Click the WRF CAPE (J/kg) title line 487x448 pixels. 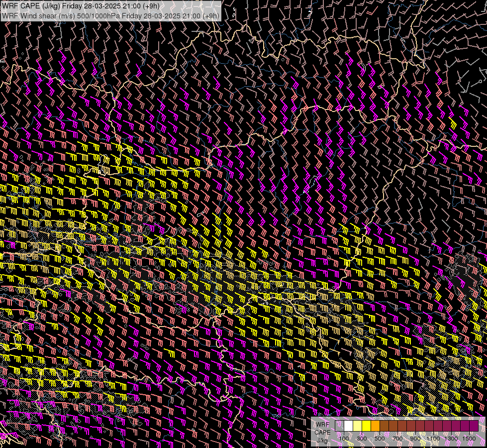(x=81, y=5)
